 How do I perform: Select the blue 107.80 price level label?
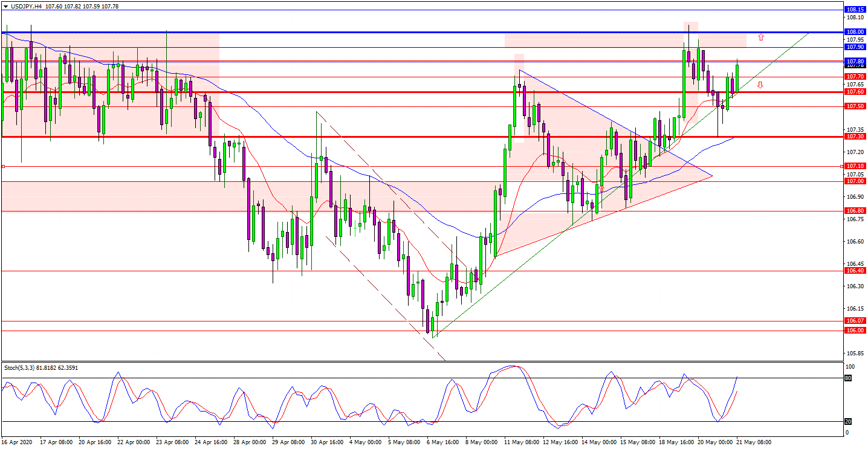tap(855, 61)
